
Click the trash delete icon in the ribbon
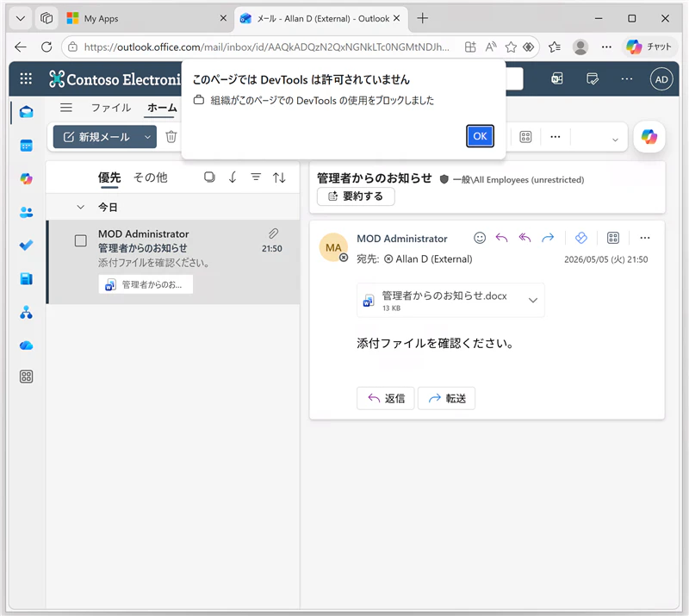pyautogui.click(x=171, y=137)
